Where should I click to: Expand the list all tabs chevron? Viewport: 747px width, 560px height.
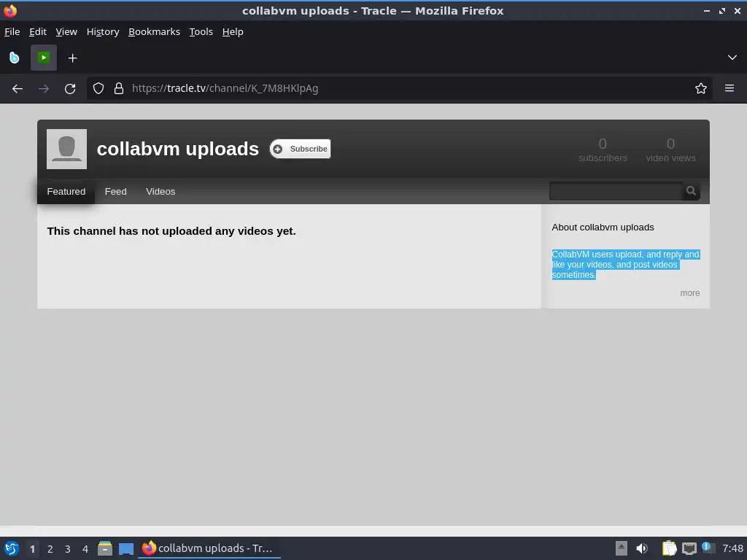tap(732, 58)
